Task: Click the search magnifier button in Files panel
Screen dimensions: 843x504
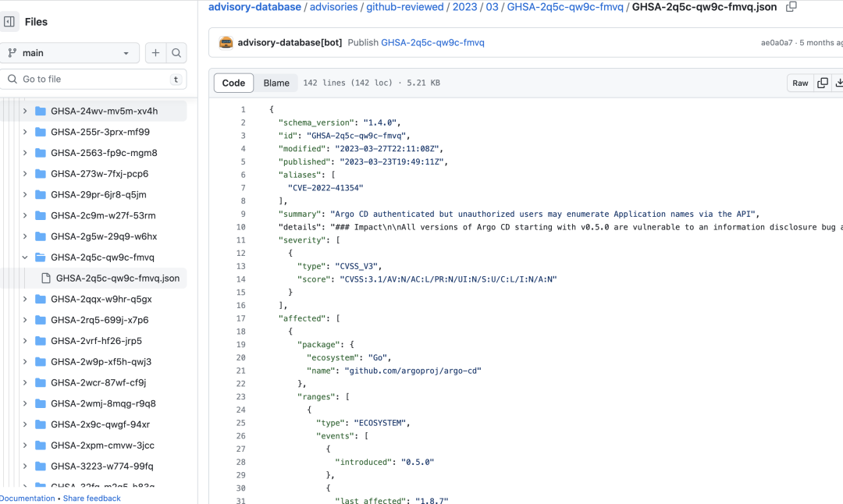Action: pyautogui.click(x=176, y=52)
